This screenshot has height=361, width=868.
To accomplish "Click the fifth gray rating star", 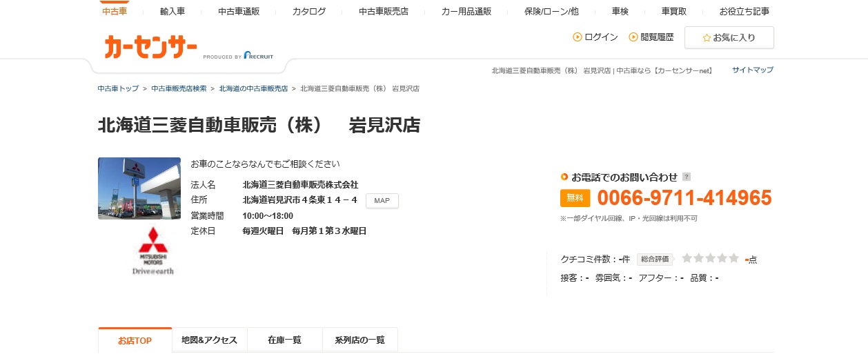I will [733, 258].
